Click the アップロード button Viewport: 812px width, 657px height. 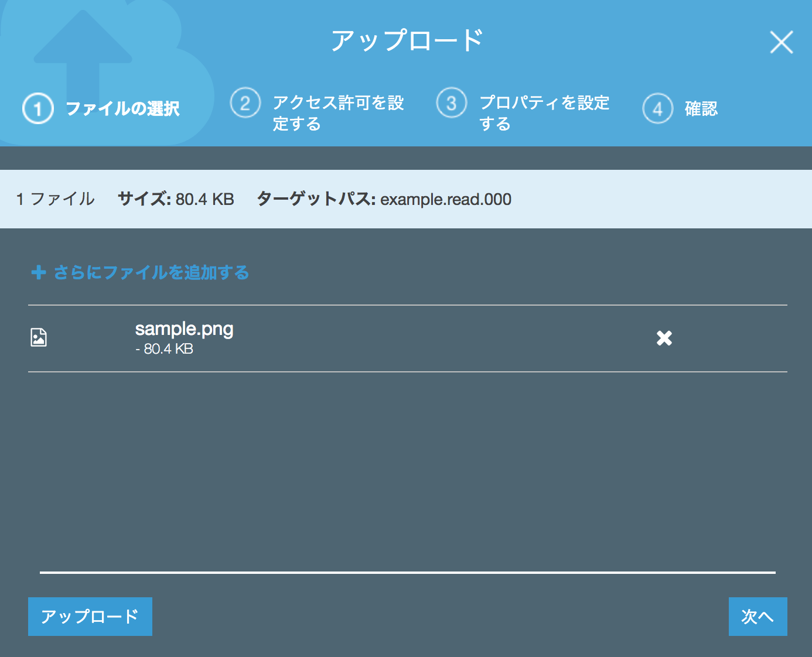pyautogui.click(x=90, y=616)
